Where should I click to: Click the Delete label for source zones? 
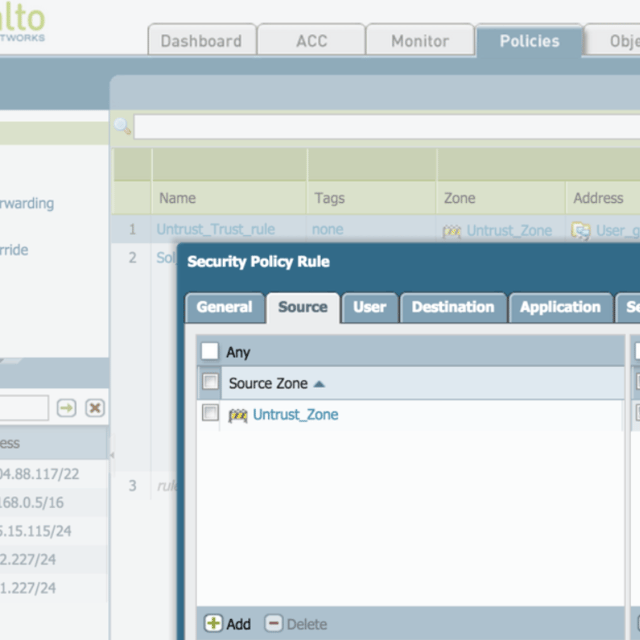click(307, 624)
